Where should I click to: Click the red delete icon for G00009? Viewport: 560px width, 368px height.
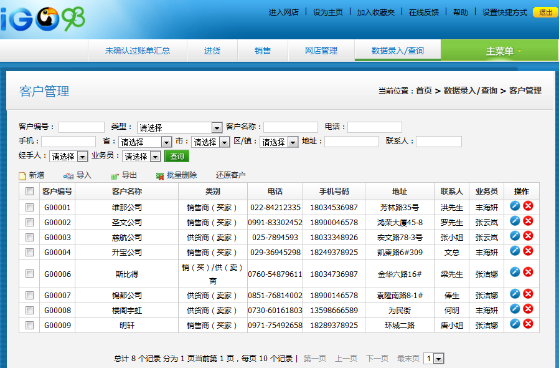pyautogui.click(x=528, y=324)
